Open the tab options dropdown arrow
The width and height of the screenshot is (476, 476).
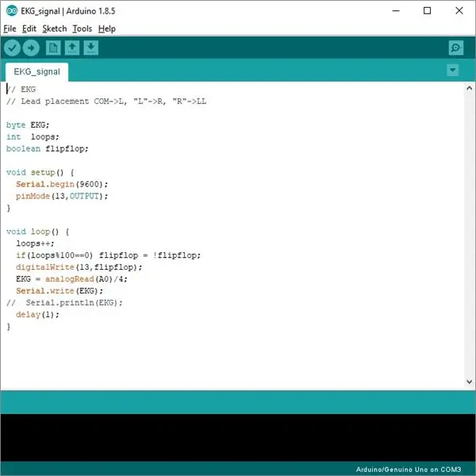(x=453, y=70)
